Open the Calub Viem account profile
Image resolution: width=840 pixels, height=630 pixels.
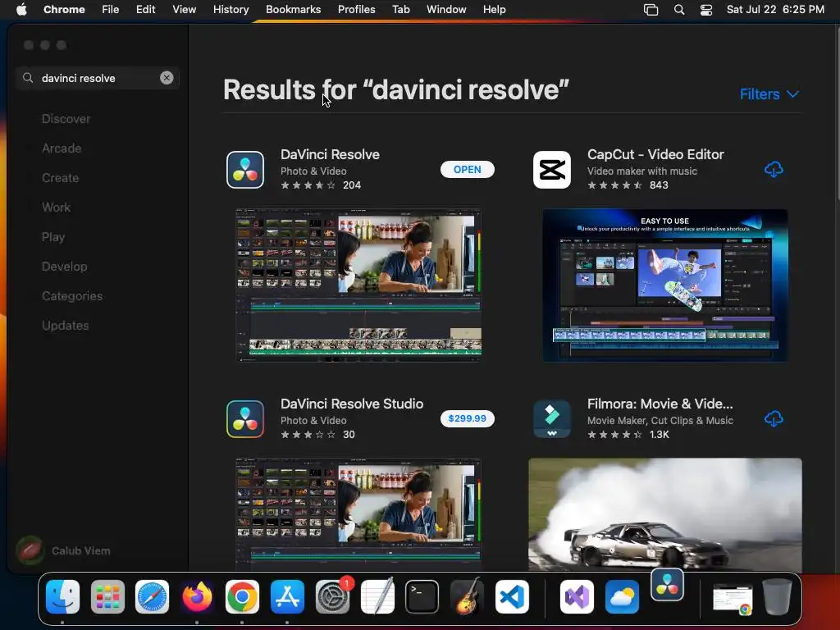[x=64, y=550]
